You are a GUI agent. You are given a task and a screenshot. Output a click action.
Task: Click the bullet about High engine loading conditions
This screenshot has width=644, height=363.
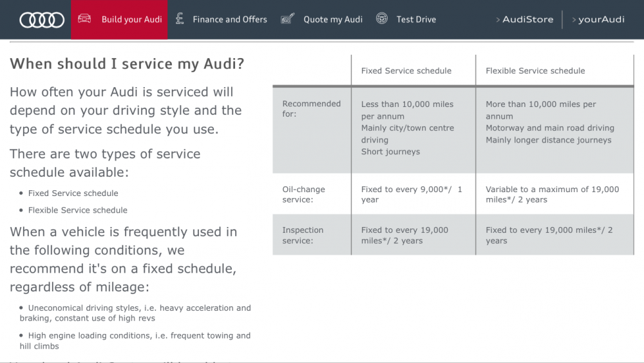pos(135,341)
